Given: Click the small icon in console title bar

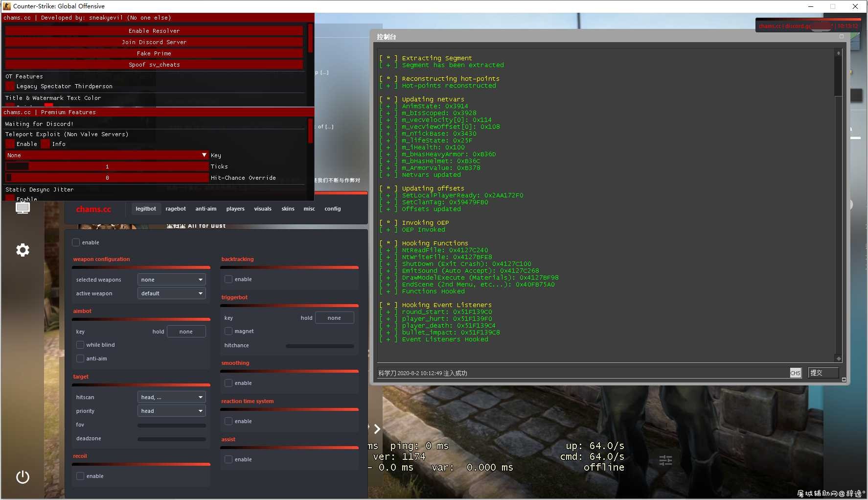Looking at the screenshot, I should [x=842, y=36].
